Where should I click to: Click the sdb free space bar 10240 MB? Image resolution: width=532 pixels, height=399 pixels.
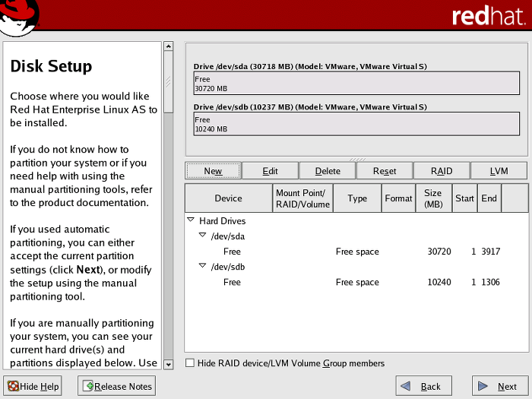tap(356, 124)
